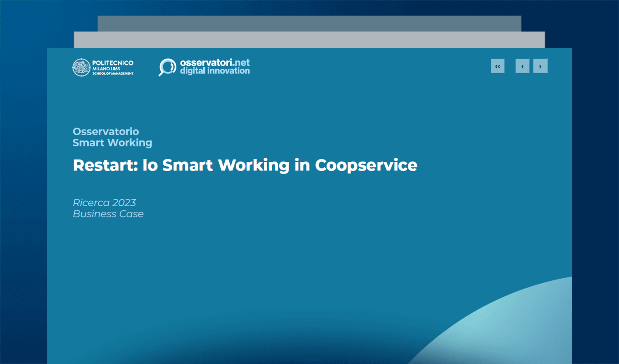Click the School of Management wordmark
The height and width of the screenshot is (364, 619).
click(113, 73)
